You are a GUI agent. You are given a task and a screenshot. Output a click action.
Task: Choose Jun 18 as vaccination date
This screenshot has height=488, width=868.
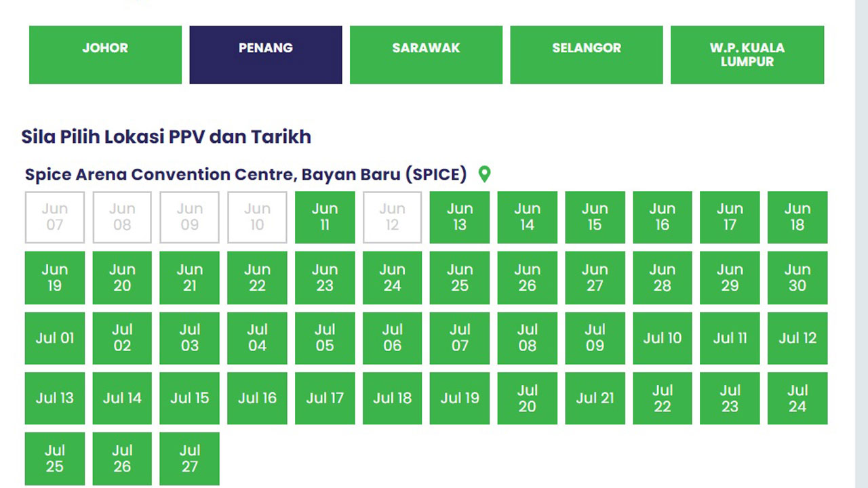pyautogui.click(x=797, y=217)
